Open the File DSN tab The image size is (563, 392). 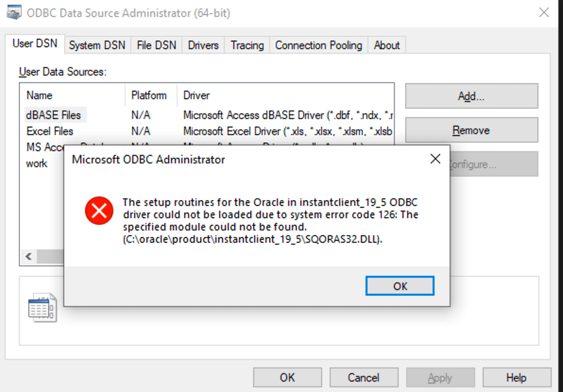[156, 45]
